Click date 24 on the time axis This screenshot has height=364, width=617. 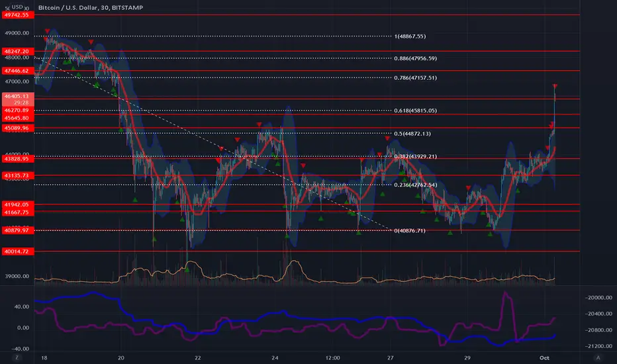(275, 357)
